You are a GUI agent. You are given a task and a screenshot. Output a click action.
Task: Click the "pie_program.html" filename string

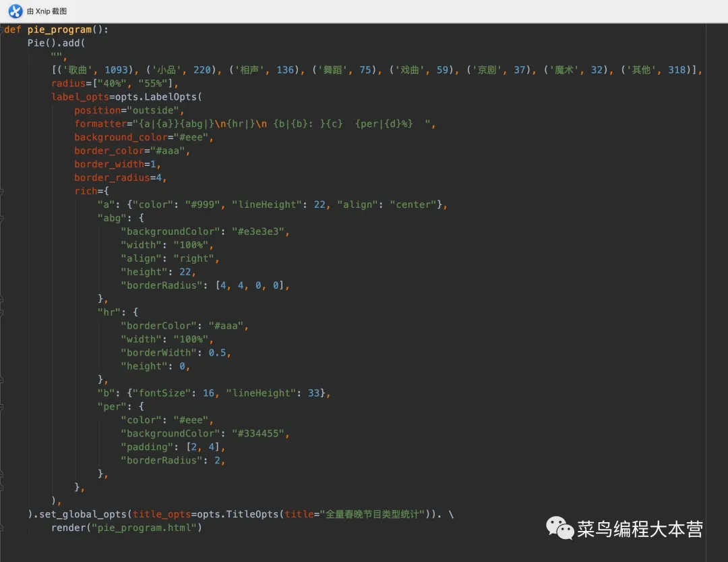(x=144, y=528)
